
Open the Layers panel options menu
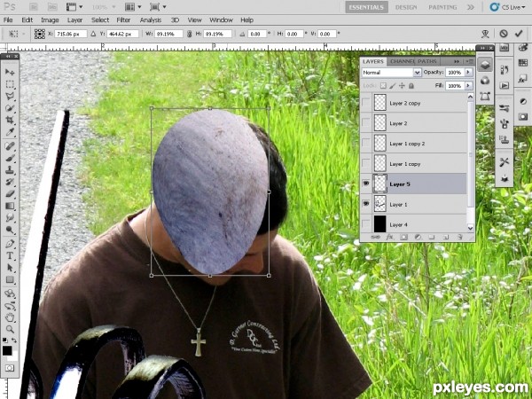tap(470, 61)
